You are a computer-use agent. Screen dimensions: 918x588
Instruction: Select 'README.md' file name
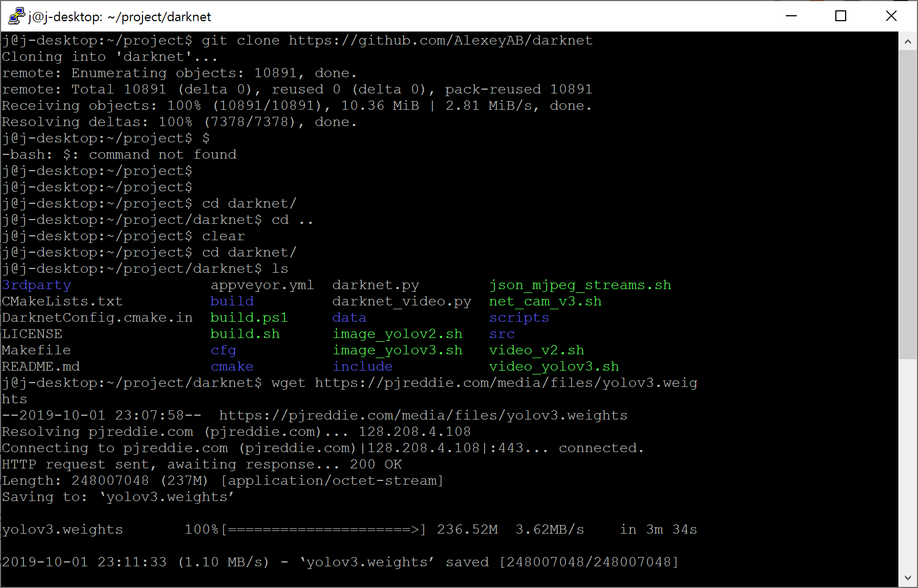click(41, 367)
